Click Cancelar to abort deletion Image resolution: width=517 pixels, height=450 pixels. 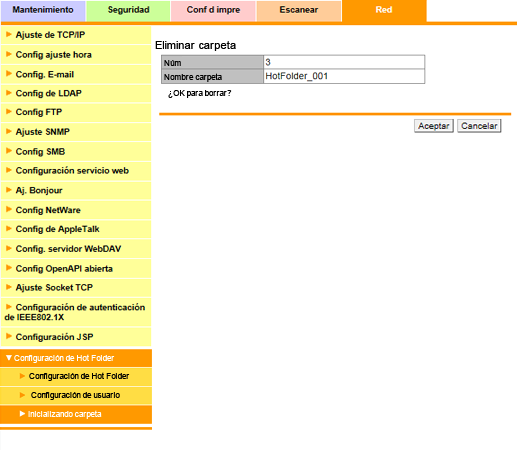click(479, 126)
